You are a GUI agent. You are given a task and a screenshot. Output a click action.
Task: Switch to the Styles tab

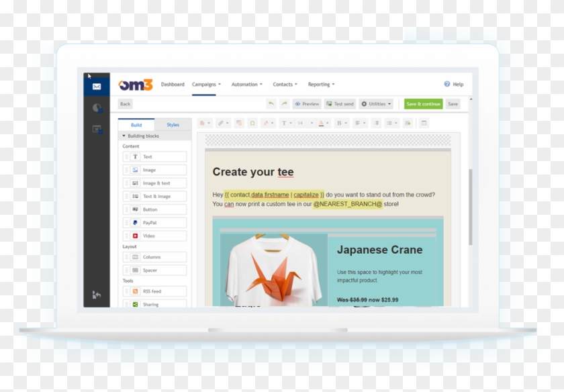[x=173, y=124]
